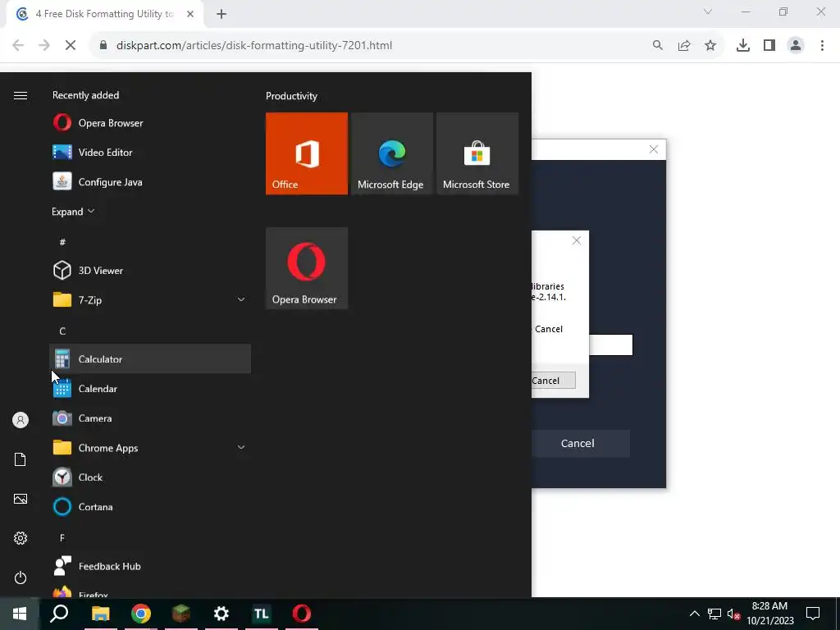Expand the Recently added list

click(x=73, y=212)
